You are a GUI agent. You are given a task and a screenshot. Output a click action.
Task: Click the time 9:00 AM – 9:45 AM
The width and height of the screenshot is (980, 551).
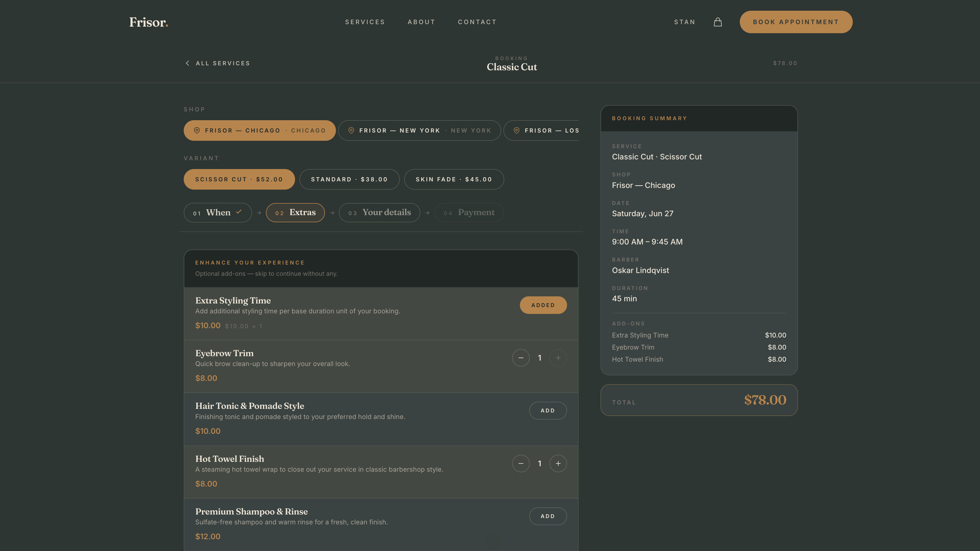(647, 242)
